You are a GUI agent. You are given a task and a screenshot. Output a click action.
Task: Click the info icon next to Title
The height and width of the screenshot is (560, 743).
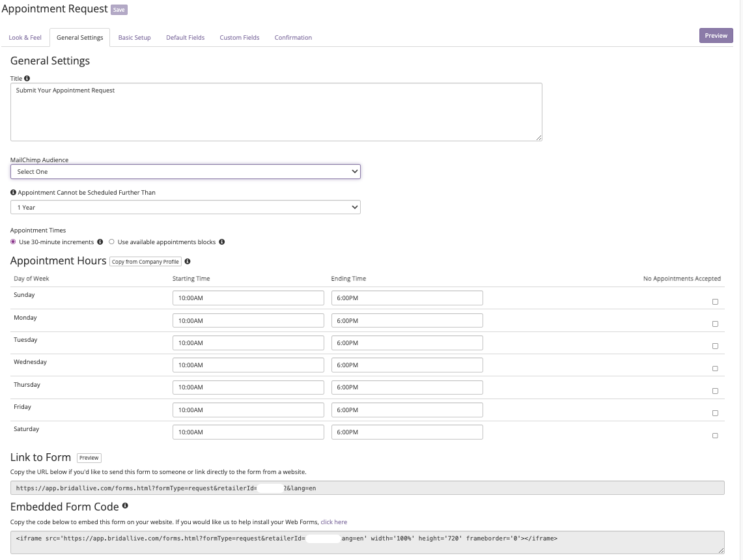point(27,78)
